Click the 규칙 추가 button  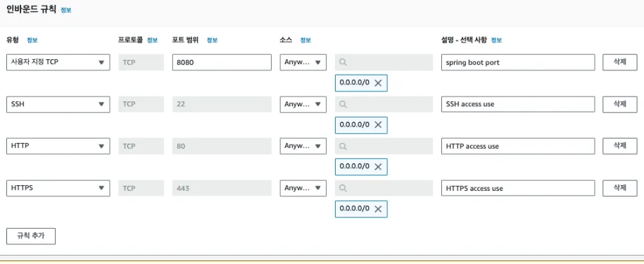click(x=31, y=236)
